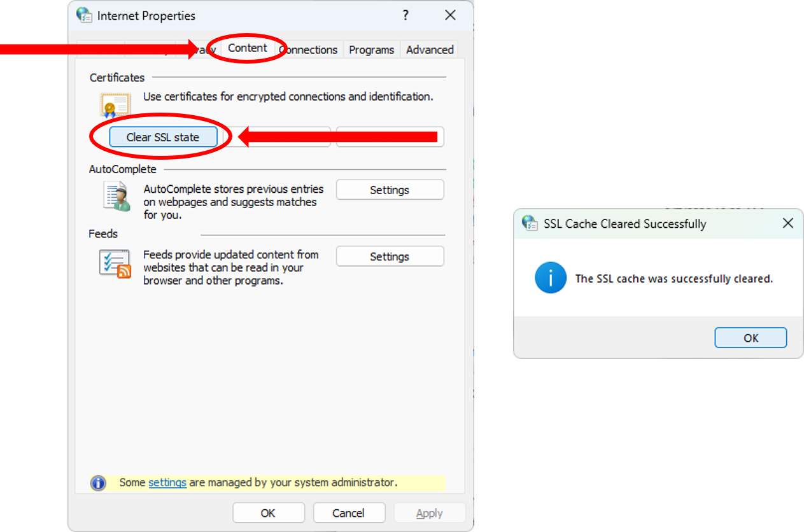This screenshot has height=532, width=804.
Task: Click the 'AutoComplete stores previous entries' description
Action: click(234, 202)
